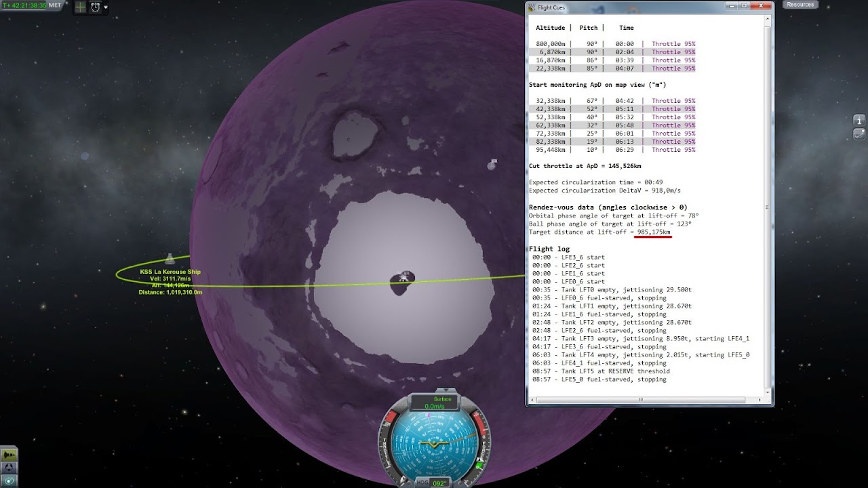The image size is (868, 488).
Task: Click the Flight Cues vertical scrollbar thumb
Action: (768, 207)
